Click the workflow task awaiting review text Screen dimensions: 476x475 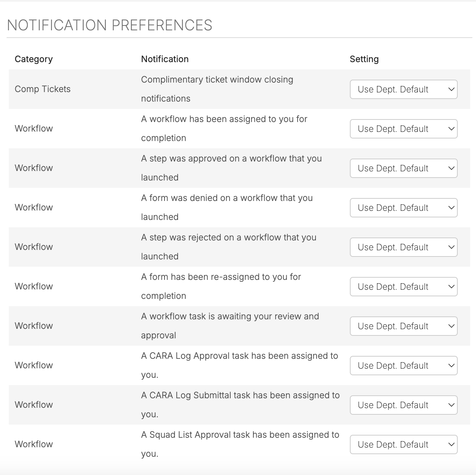(230, 326)
